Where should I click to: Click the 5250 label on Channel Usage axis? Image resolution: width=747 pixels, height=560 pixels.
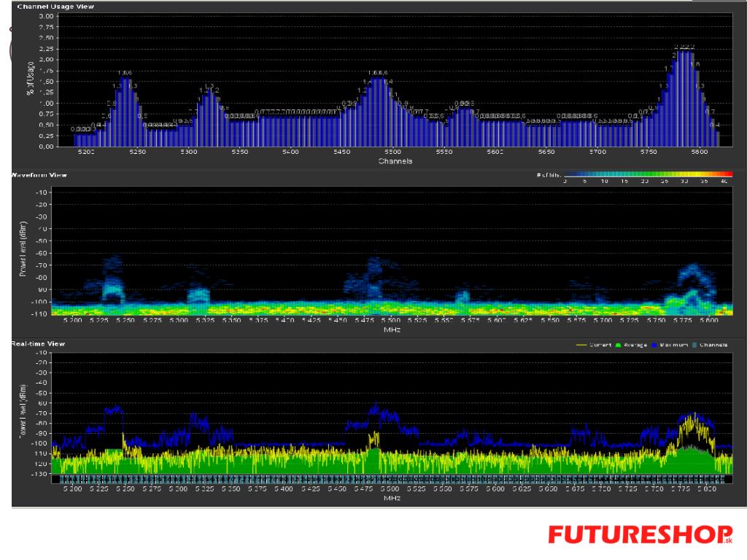click(x=138, y=152)
